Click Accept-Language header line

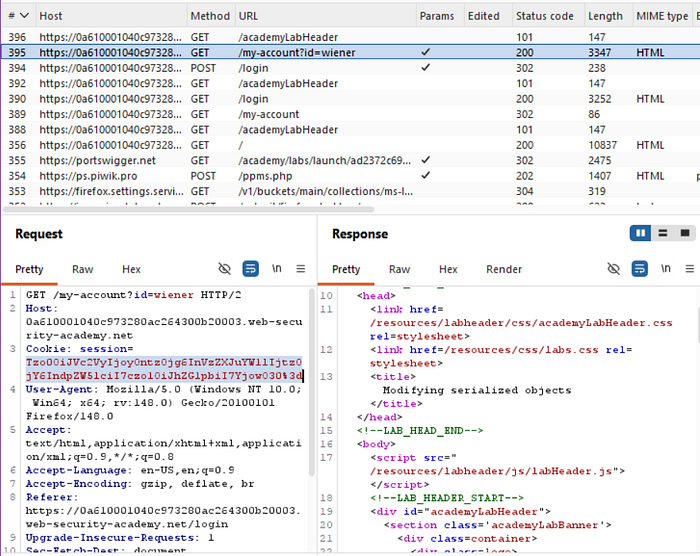coord(130,470)
